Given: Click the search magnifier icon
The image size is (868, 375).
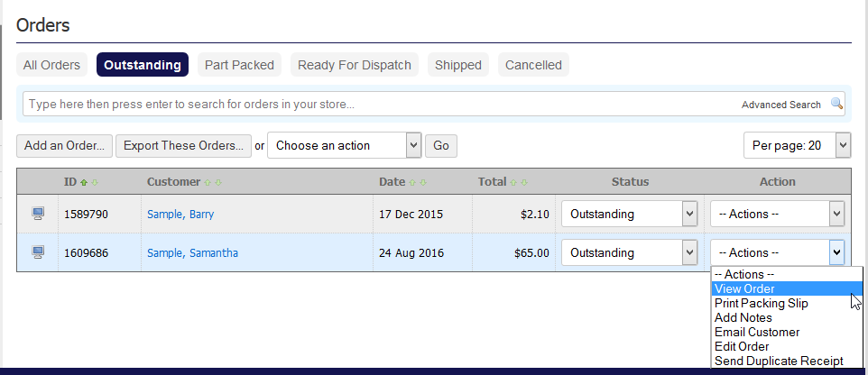Looking at the screenshot, I should (x=836, y=104).
